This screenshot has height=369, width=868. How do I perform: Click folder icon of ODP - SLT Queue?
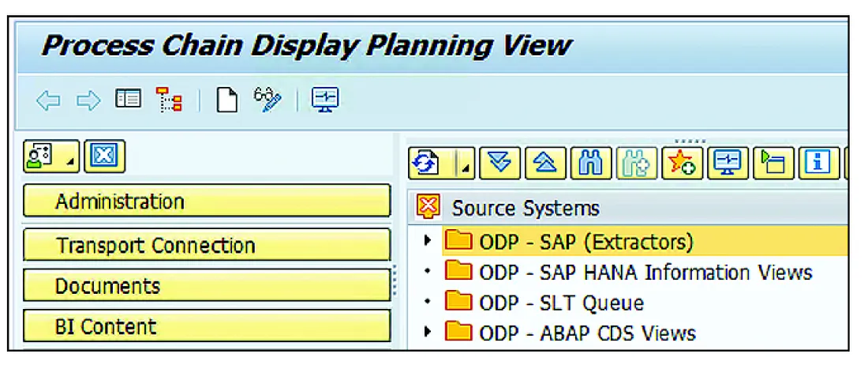coord(458,302)
